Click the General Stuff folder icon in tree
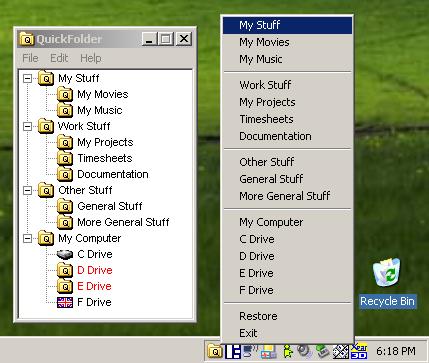This screenshot has width=429, height=363. click(x=65, y=207)
